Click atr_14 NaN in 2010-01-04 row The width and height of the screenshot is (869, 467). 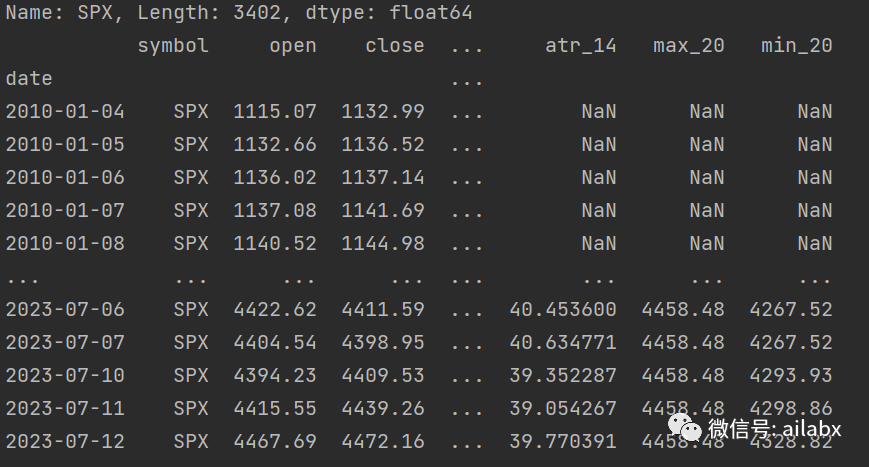(599, 112)
